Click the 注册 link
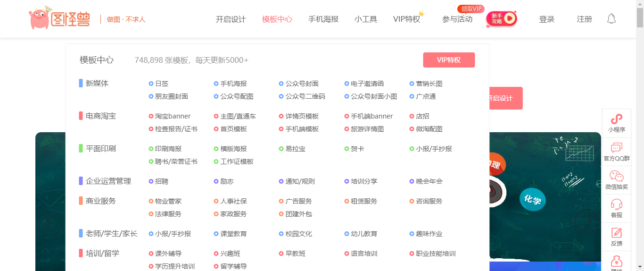The width and height of the screenshot is (644, 271). pos(585,19)
